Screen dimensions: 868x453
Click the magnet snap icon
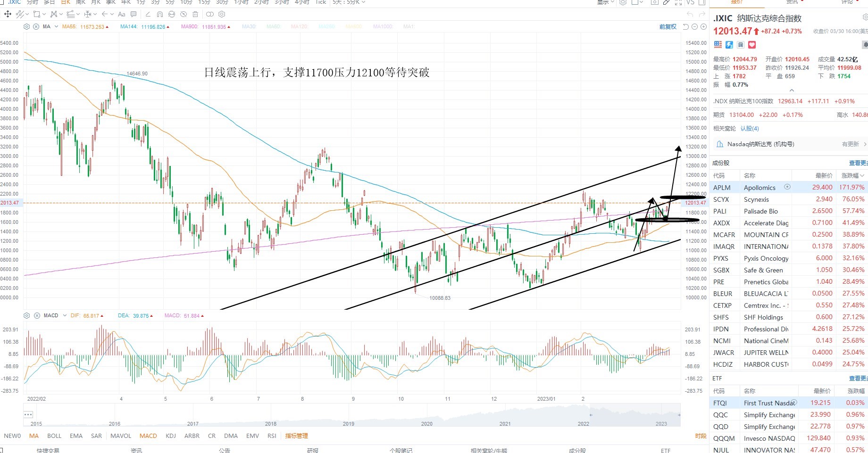click(x=160, y=14)
